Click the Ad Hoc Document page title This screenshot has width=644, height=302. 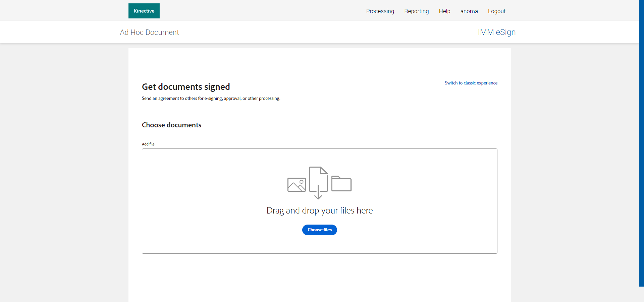[150, 32]
